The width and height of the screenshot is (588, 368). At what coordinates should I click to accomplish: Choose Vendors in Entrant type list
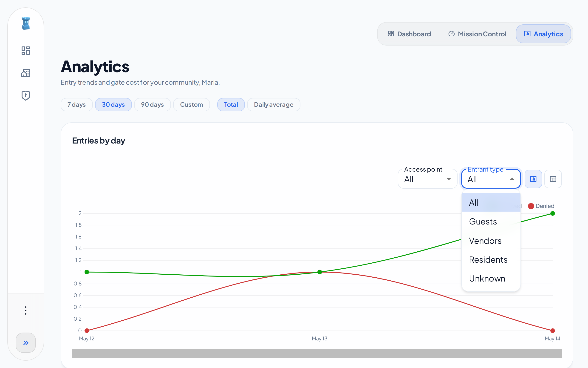[491, 241]
